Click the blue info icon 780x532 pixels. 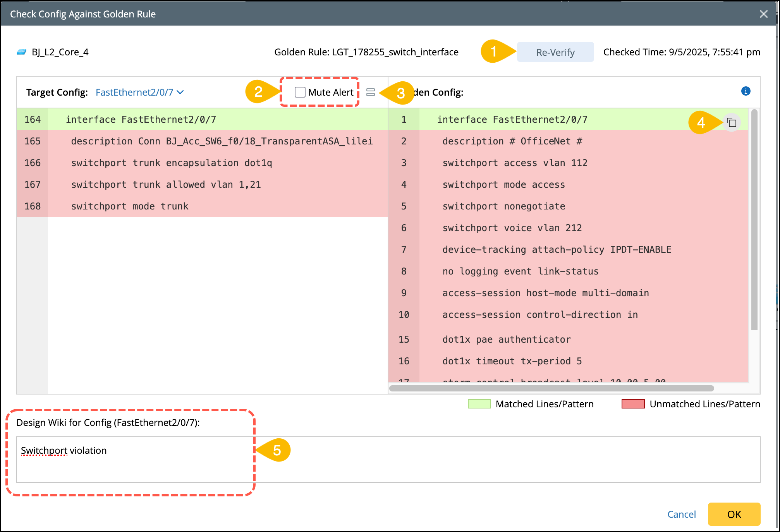[x=746, y=91]
